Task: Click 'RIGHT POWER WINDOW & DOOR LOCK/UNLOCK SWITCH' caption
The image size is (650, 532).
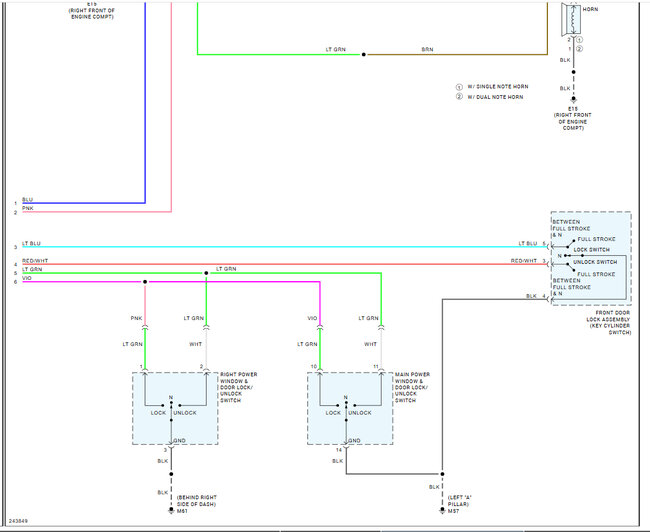Action: (238, 387)
